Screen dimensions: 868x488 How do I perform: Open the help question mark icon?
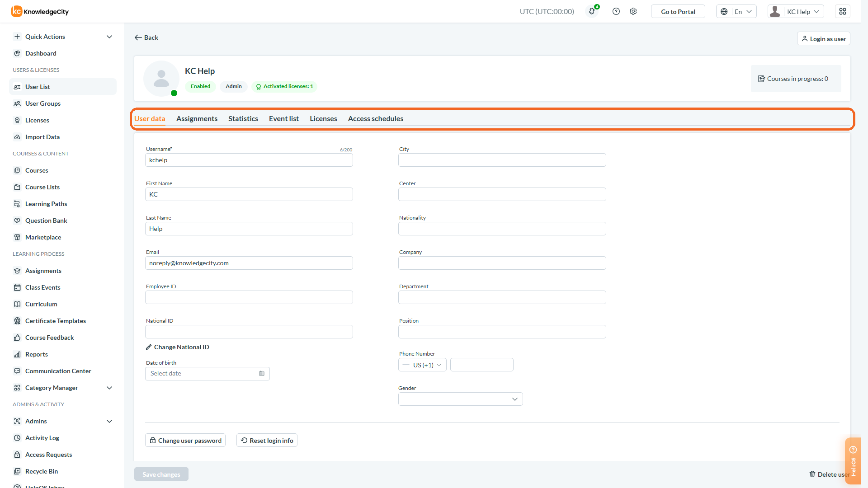tap(616, 11)
